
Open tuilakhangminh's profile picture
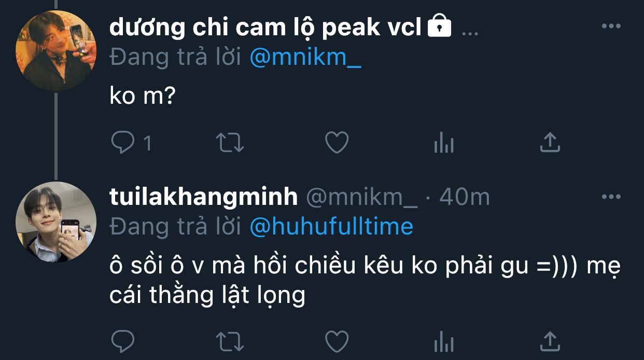coord(56,221)
